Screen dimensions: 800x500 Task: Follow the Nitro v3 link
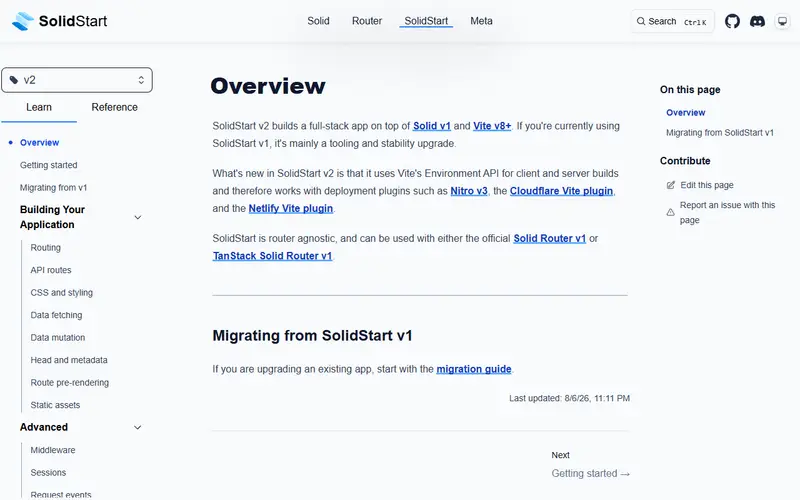(469, 191)
